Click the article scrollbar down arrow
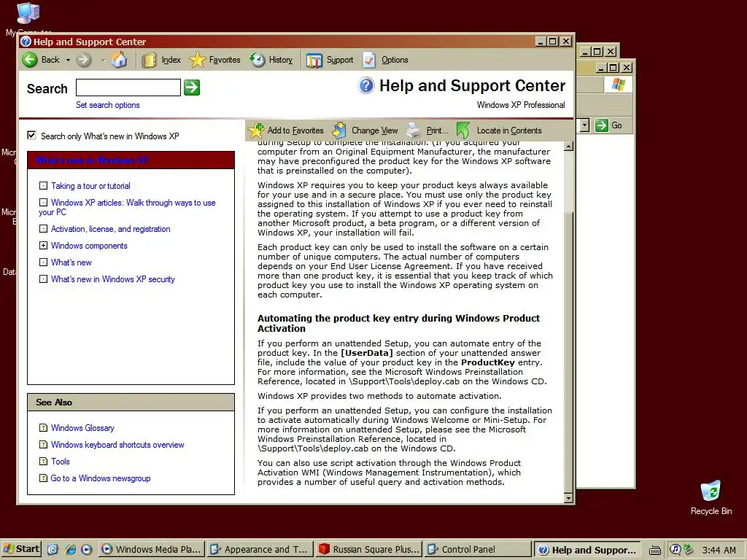747x560 pixels. coord(568,498)
